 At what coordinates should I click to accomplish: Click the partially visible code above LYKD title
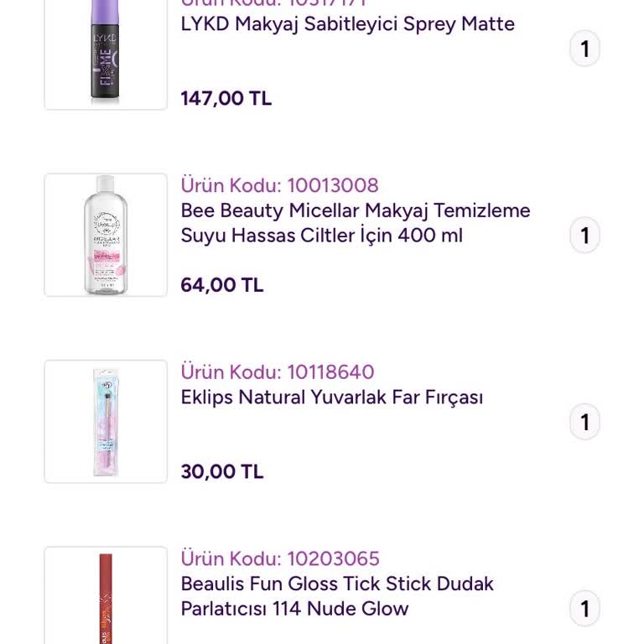273,3
